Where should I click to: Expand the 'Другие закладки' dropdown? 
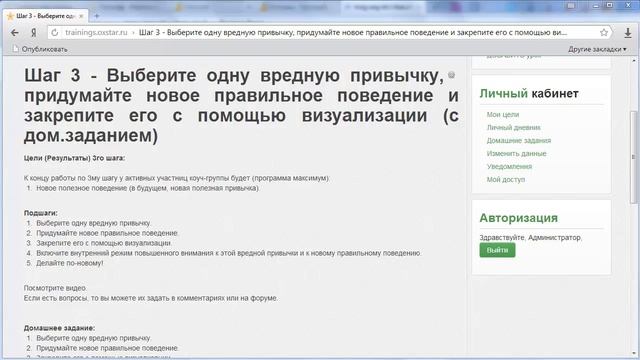tap(597, 49)
